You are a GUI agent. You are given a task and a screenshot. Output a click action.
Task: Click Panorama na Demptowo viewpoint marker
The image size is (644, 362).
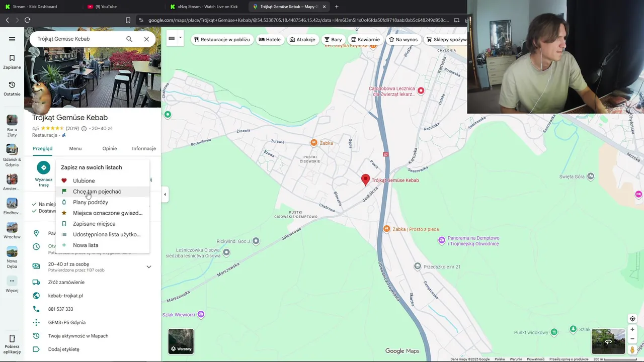(x=442, y=240)
